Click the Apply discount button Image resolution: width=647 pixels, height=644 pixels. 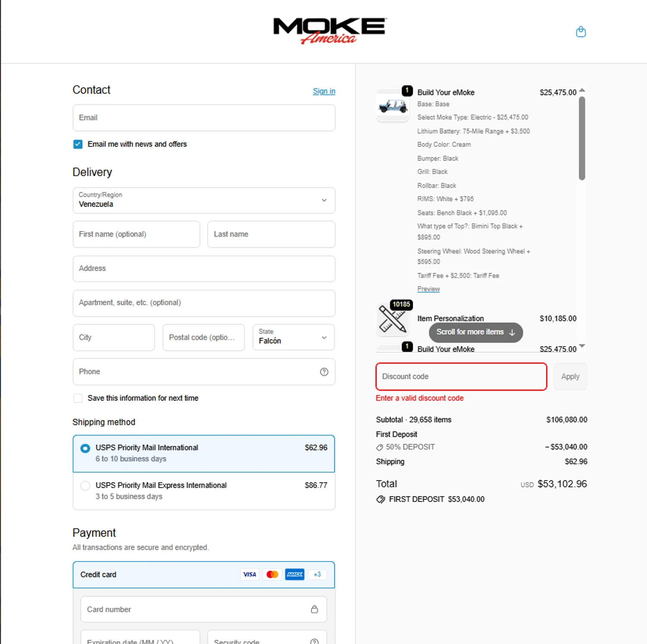570,376
